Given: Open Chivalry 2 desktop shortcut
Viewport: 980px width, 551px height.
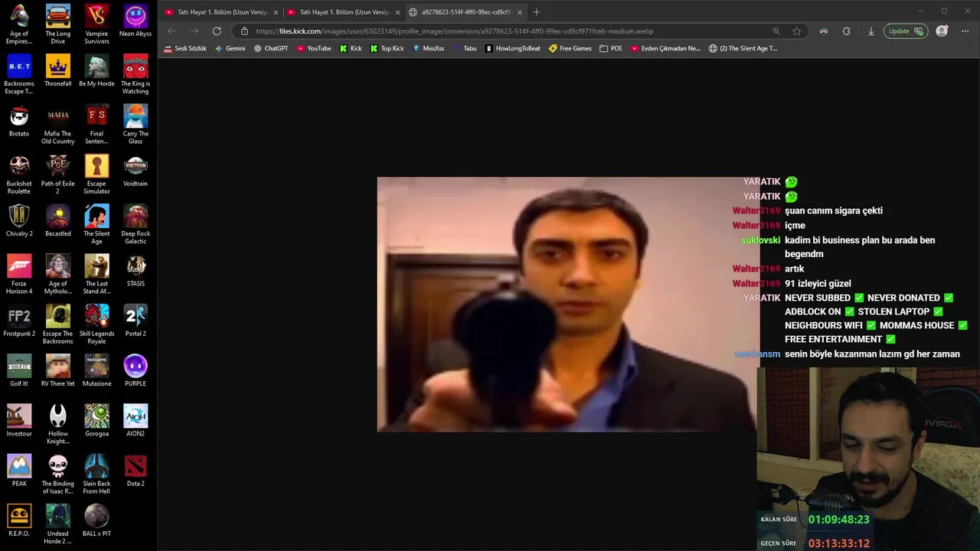Looking at the screenshot, I should point(19,220).
